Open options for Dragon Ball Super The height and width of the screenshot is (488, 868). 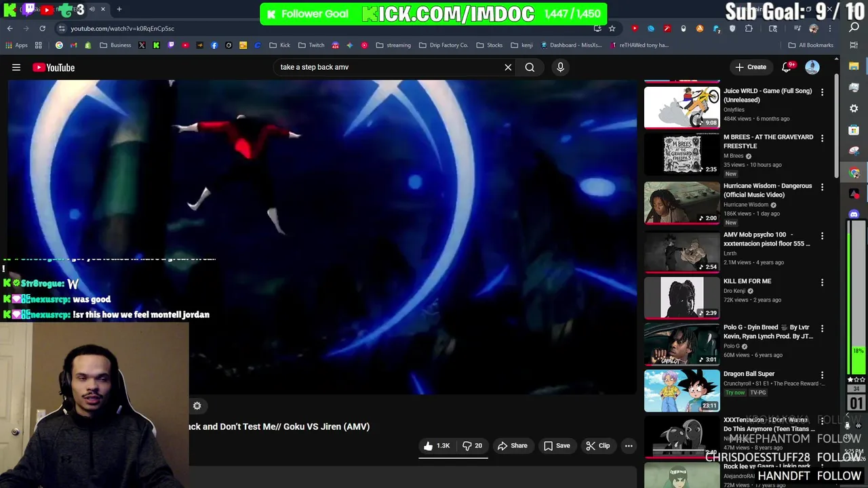(x=822, y=375)
